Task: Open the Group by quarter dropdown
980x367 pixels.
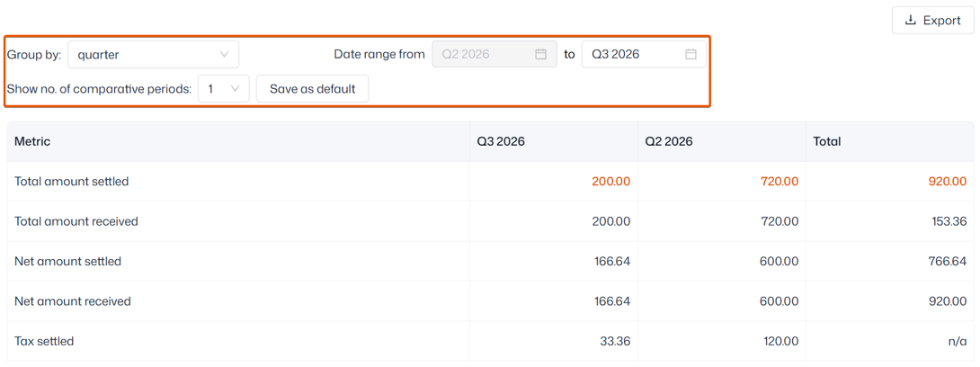Action: click(x=153, y=54)
